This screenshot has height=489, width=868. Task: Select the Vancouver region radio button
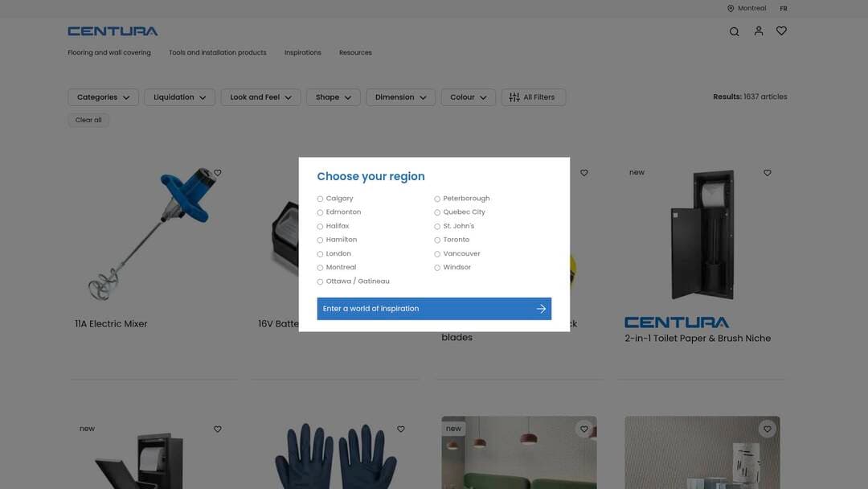[x=437, y=254]
